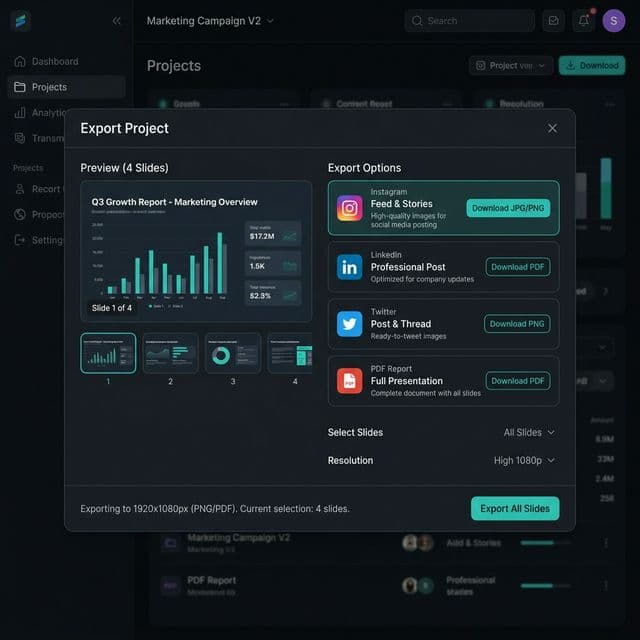Click the Instagram Feed & Stories title
The width and height of the screenshot is (640, 640).
click(401, 204)
